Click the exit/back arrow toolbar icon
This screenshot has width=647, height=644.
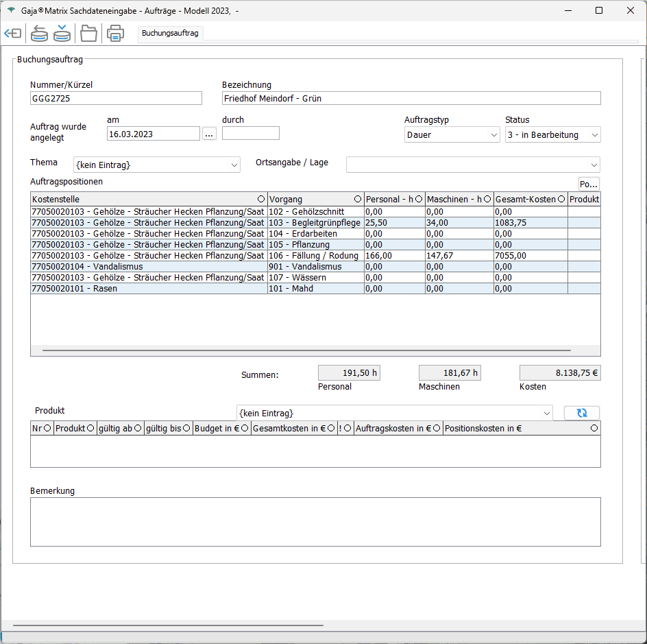click(x=13, y=33)
